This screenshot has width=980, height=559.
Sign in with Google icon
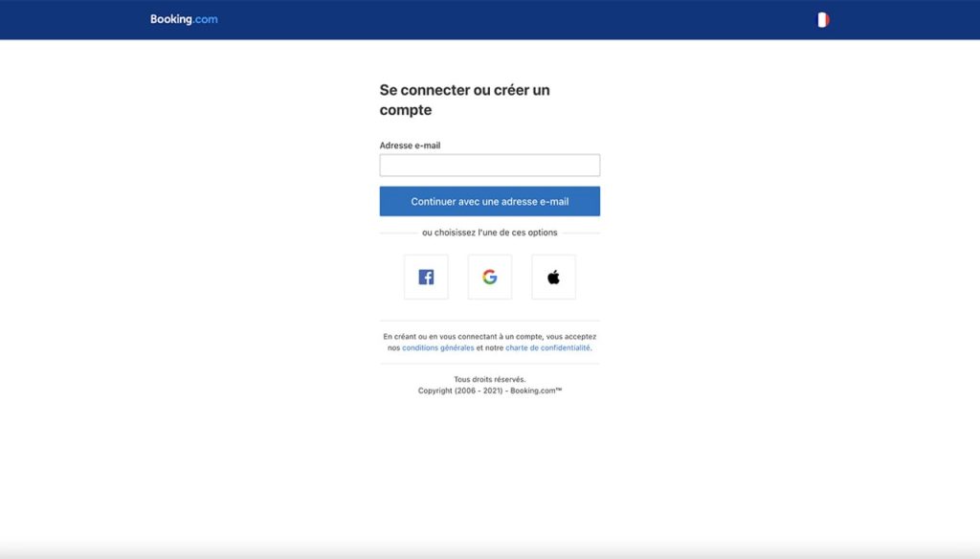[490, 277]
